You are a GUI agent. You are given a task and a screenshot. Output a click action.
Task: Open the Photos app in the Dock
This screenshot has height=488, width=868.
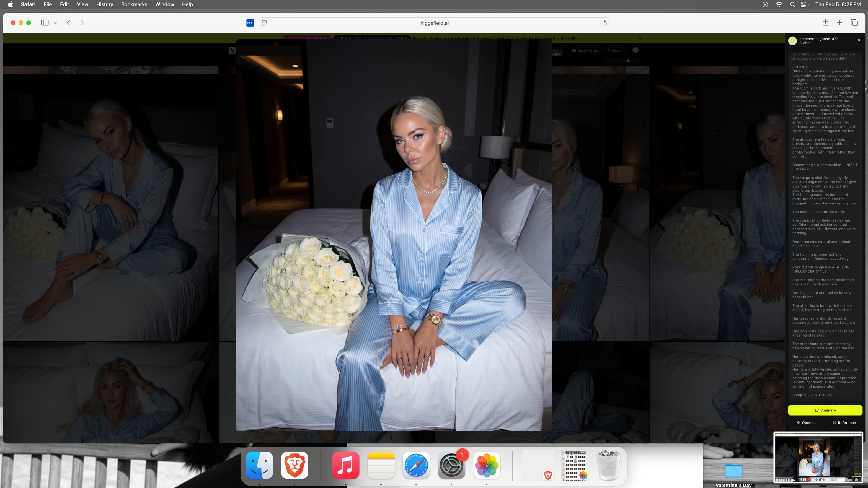(486, 465)
